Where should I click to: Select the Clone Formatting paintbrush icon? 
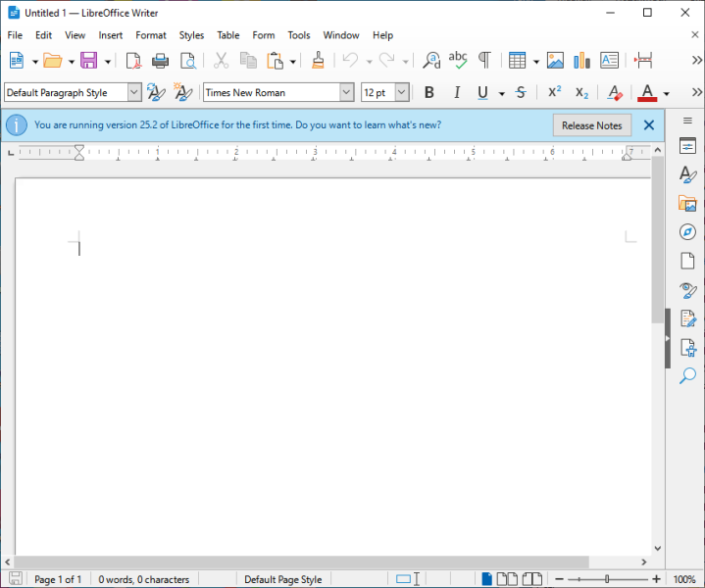[x=318, y=61]
